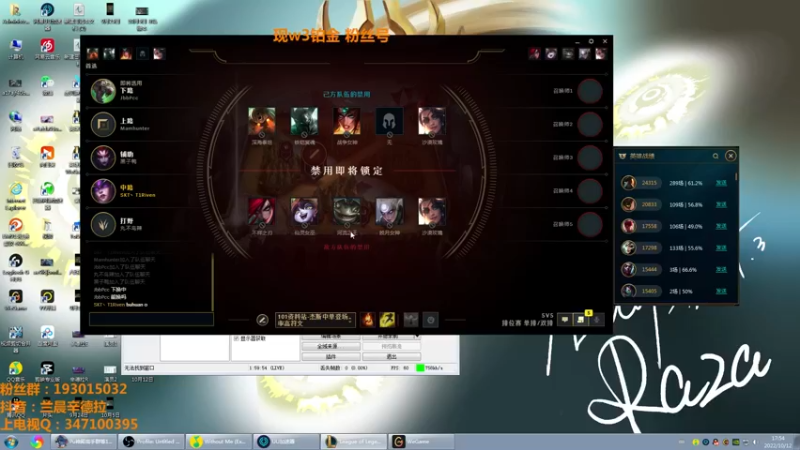This screenshot has width=800, height=450.
Task: Open the ward skin selector icon
Action: (x=410, y=319)
